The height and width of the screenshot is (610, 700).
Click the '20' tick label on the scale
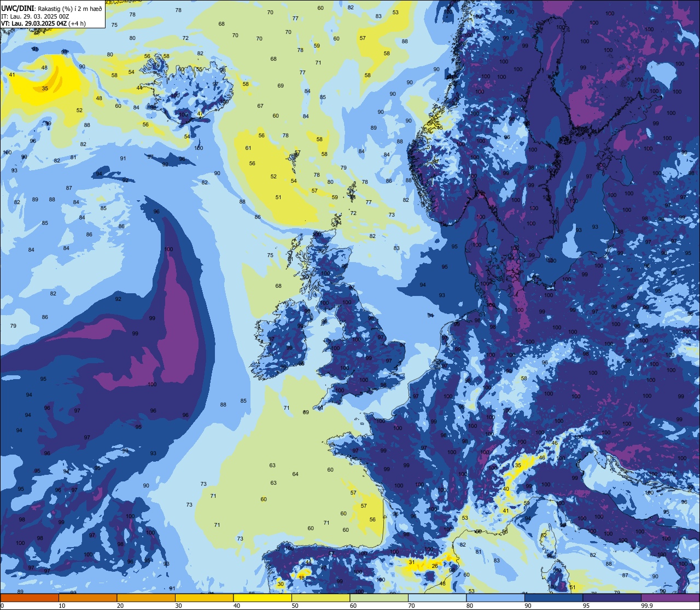(120, 606)
